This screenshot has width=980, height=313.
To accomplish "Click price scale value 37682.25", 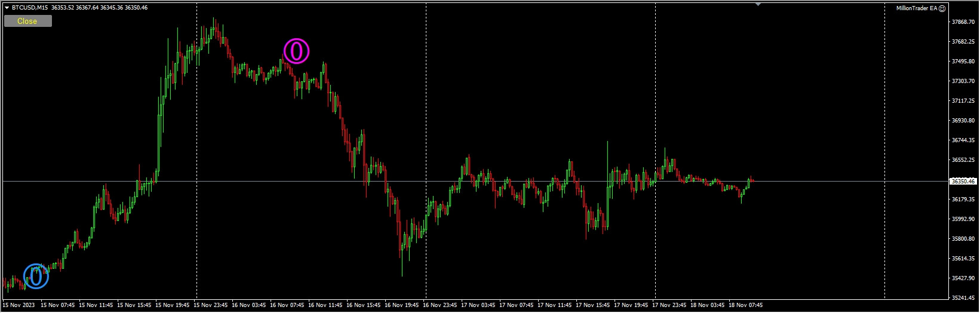I will coord(963,42).
